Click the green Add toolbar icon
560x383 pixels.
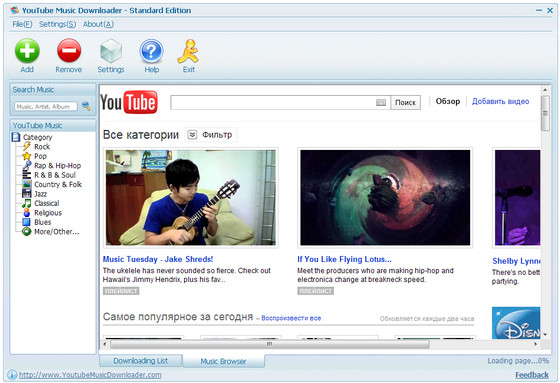(27, 51)
